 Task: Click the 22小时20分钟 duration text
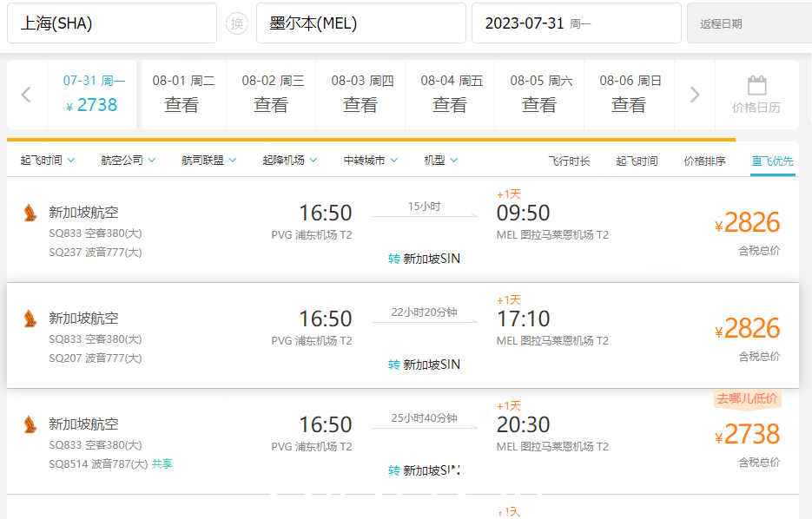[x=424, y=312]
